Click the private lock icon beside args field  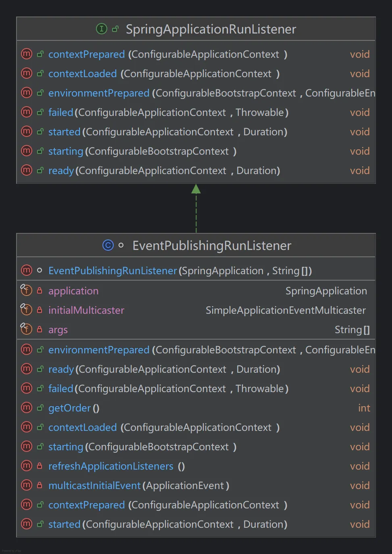40,329
